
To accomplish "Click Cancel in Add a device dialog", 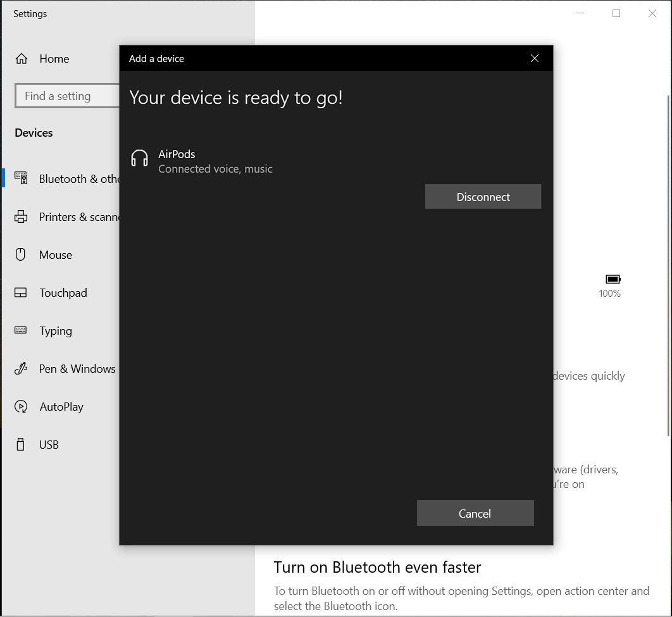I will pos(475,513).
